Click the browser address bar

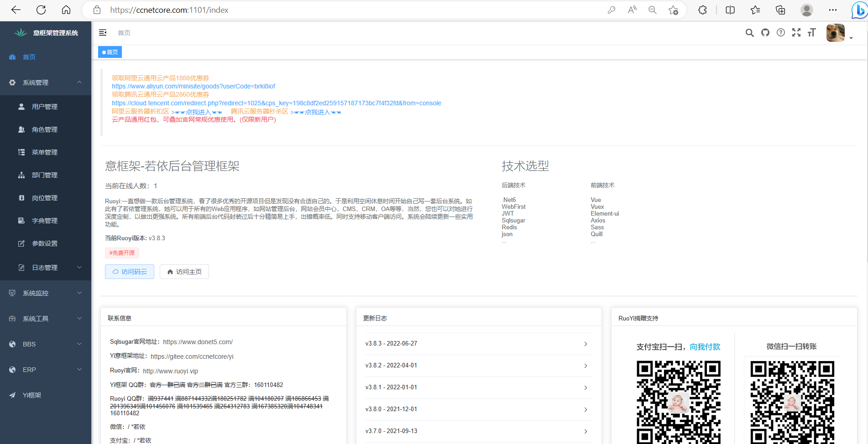coord(347,10)
